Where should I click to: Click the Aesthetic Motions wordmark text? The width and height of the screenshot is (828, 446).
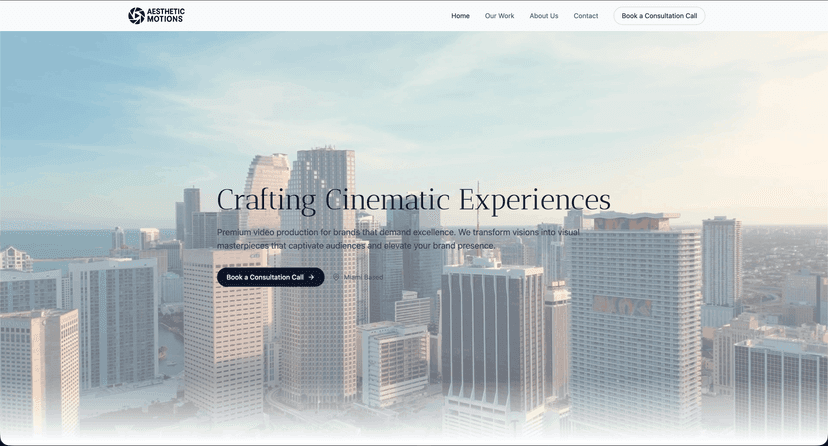point(166,16)
